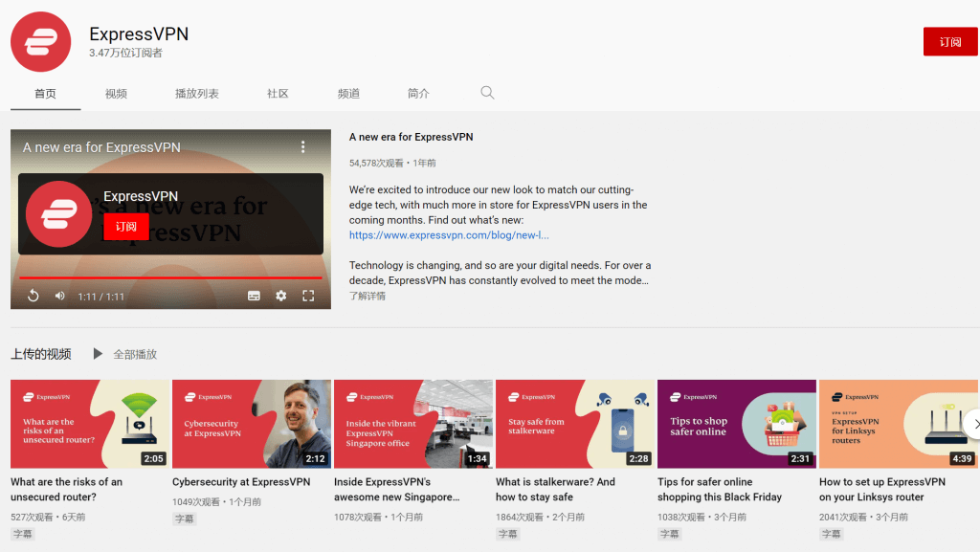Click '2041次观看 • 3个月前' stats text
Screen dimensions: 980x552
point(864,517)
